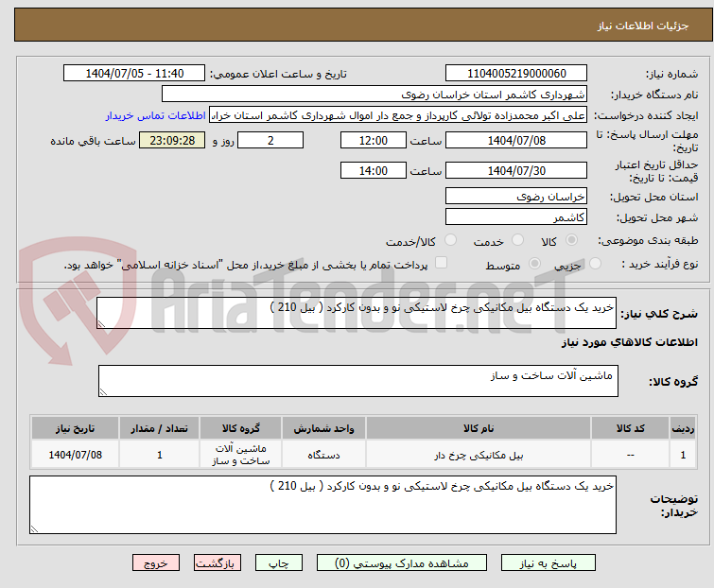The height and width of the screenshot is (588, 714).
Task: Toggle اسناد خزانه اسلامی payment checkbox
Action: click(441, 263)
